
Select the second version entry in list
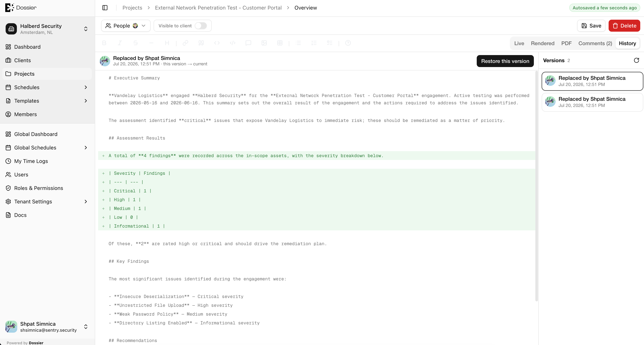[x=592, y=102]
